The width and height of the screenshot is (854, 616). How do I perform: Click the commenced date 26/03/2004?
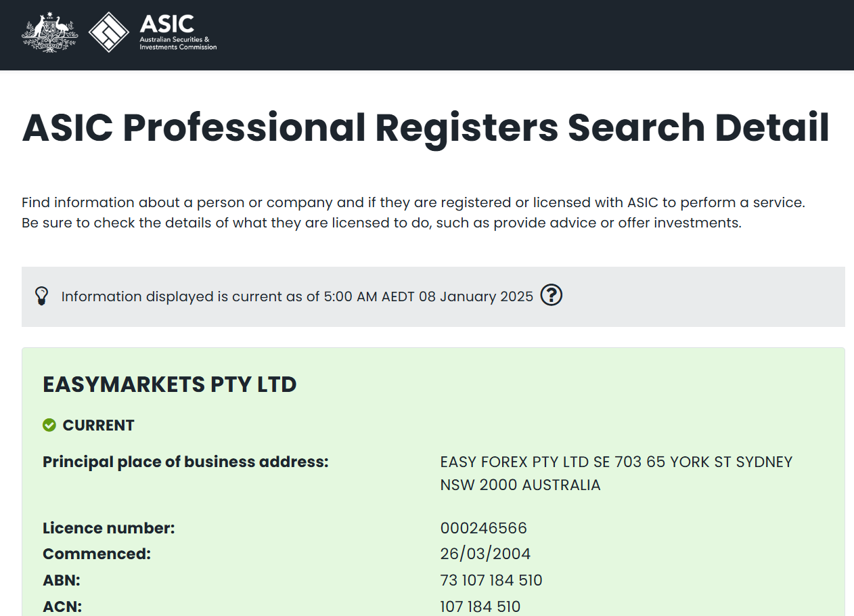[485, 554]
